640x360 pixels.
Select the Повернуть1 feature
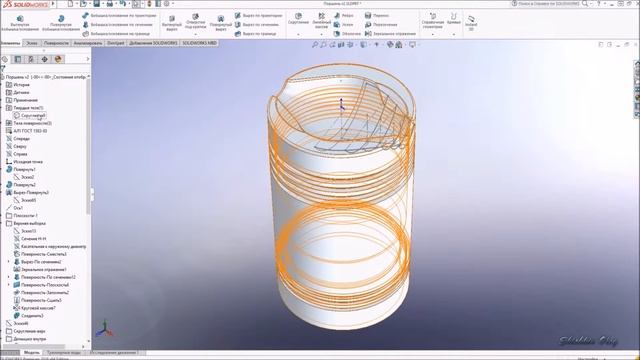point(21,169)
